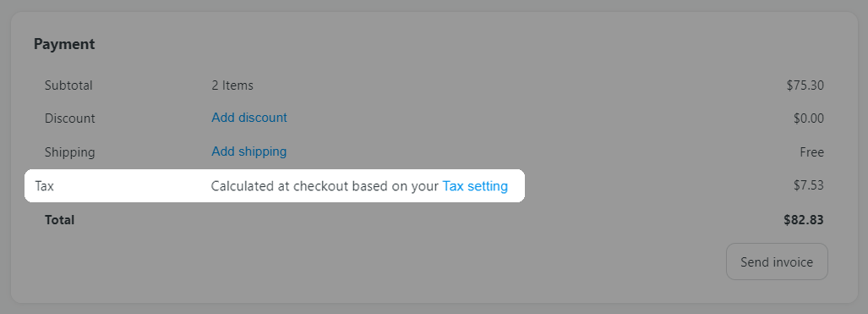This screenshot has width=868, height=314.
Task: Select the Payment section heading
Action: pyautogui.click(x=64, y=44)
